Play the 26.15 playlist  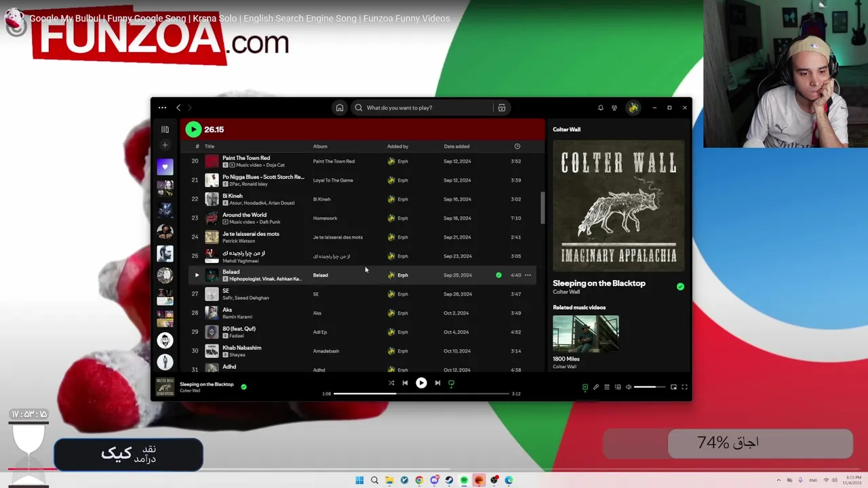point(193,129)
